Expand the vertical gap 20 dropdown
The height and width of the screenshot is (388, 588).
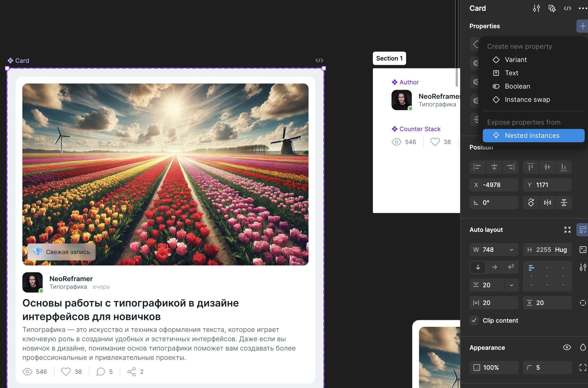pyautogui.click(x=512, y=285)
